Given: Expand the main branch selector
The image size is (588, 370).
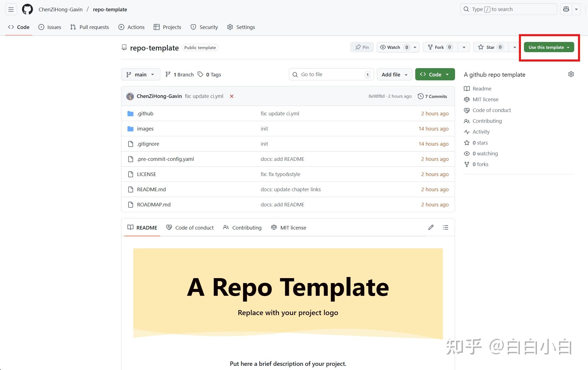Looking at the screenshot, I should tap(140, 74).
